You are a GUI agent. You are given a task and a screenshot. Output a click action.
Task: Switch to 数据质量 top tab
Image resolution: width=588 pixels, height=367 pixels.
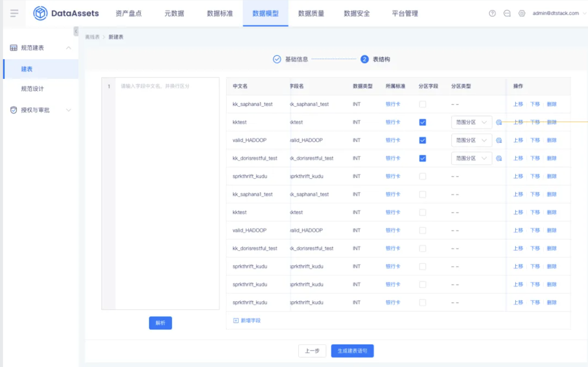311,14
